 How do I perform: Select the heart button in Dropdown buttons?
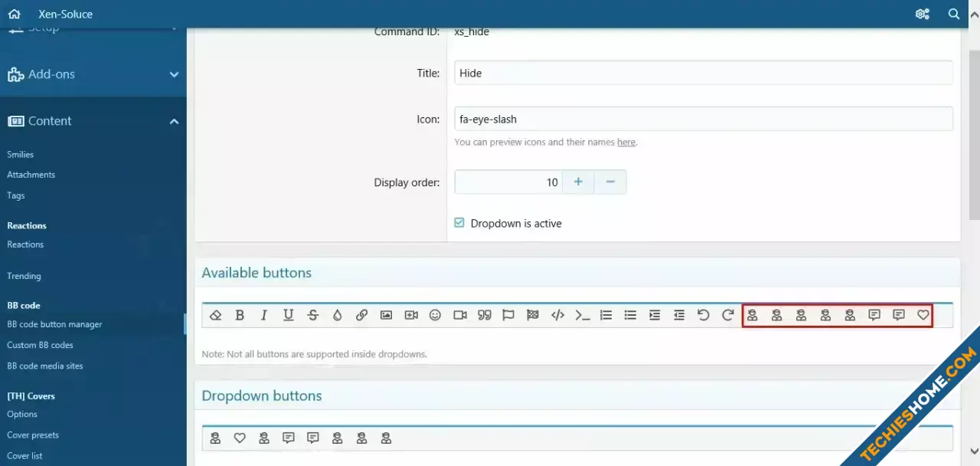pos(240,438)
